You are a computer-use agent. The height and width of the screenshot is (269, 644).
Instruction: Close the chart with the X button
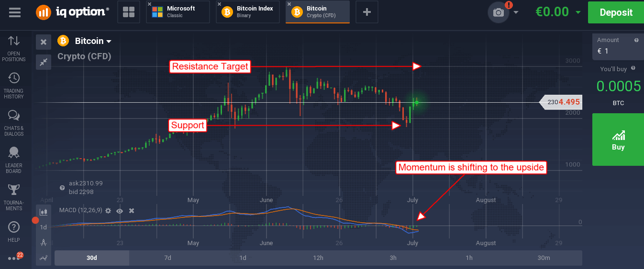click(44, 42)
